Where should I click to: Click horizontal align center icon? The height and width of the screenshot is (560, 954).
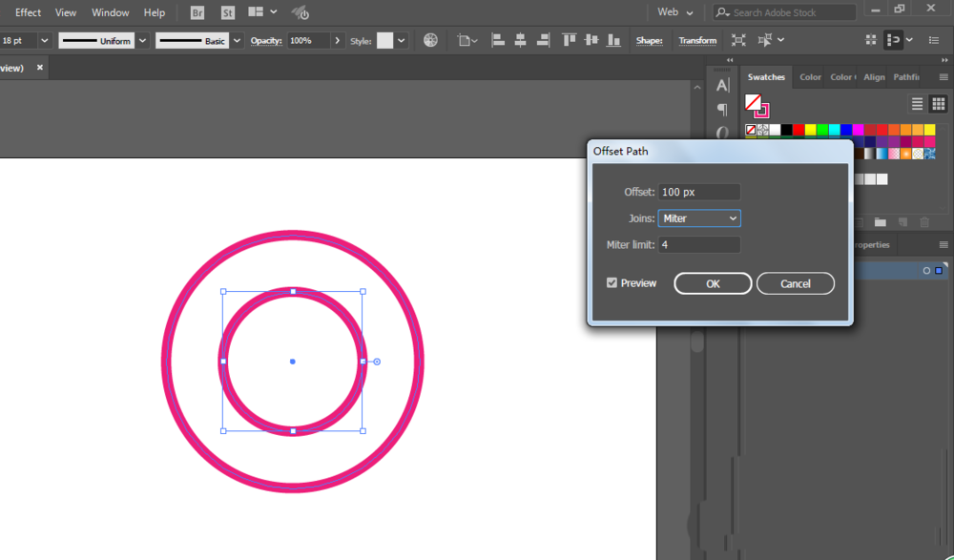coord(520,41)
